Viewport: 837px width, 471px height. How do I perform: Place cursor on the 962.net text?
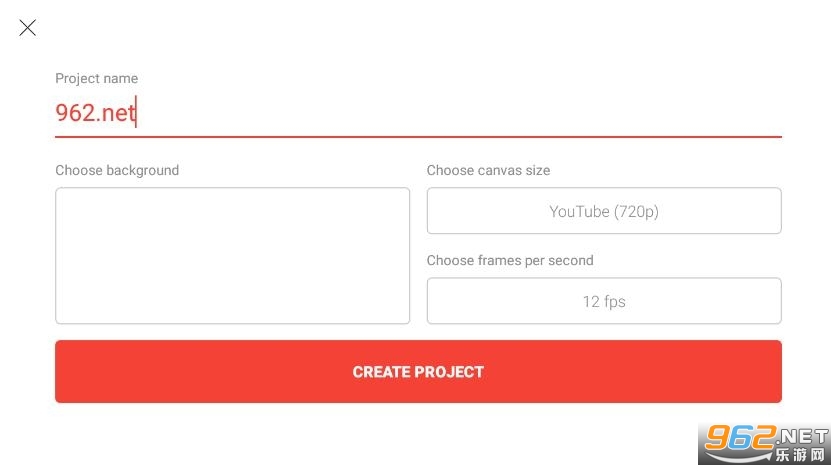point(95,113)
